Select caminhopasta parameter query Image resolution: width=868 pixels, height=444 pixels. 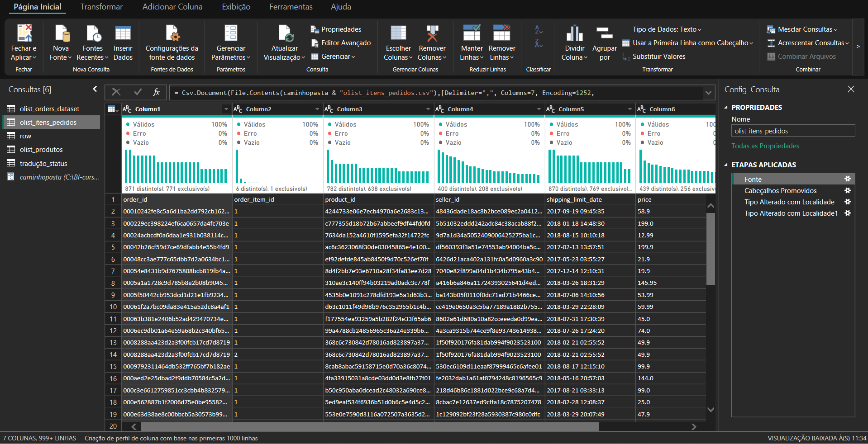51,177
